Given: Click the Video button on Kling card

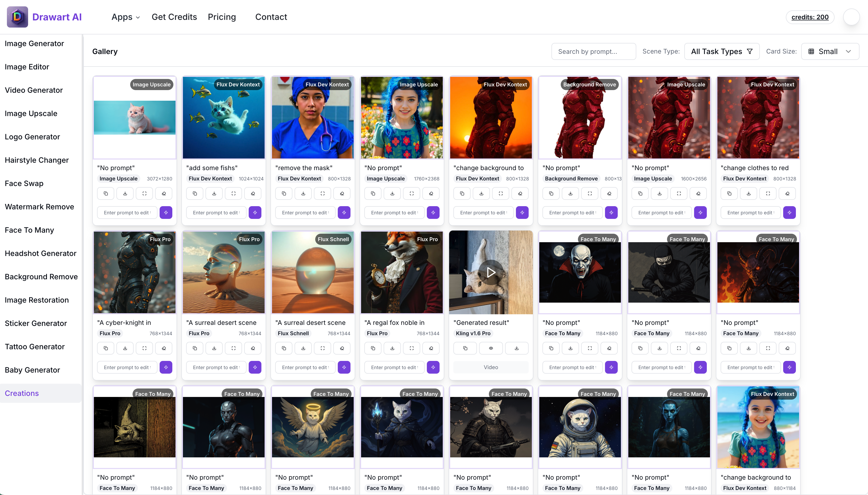Looking at the screenshot, I should (491, 367).
